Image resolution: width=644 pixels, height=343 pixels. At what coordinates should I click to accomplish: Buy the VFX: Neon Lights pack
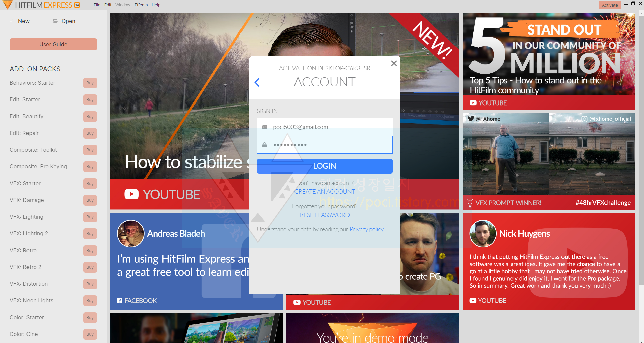tap(90, 301)
